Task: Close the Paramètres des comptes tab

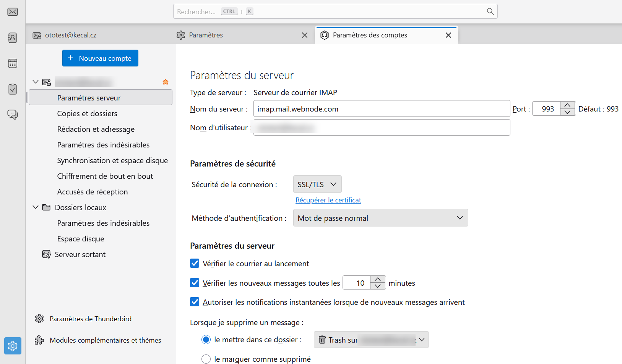Action: pos(448,35)
